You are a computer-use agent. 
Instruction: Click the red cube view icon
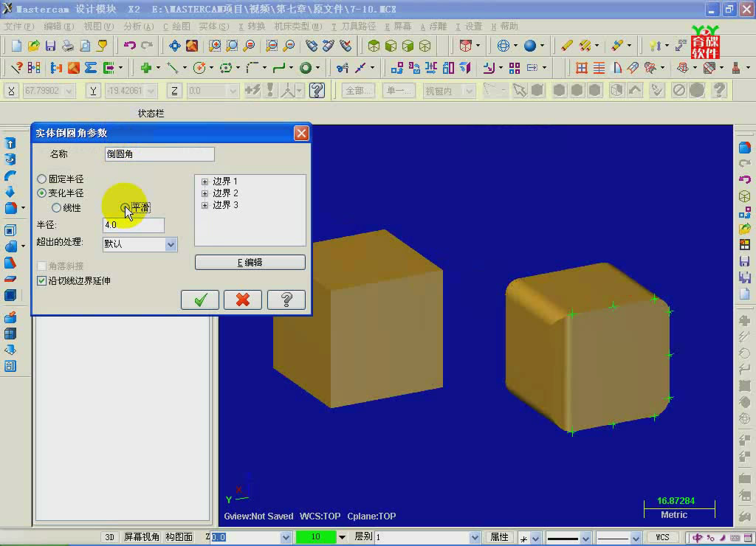[x=465, y=46]
